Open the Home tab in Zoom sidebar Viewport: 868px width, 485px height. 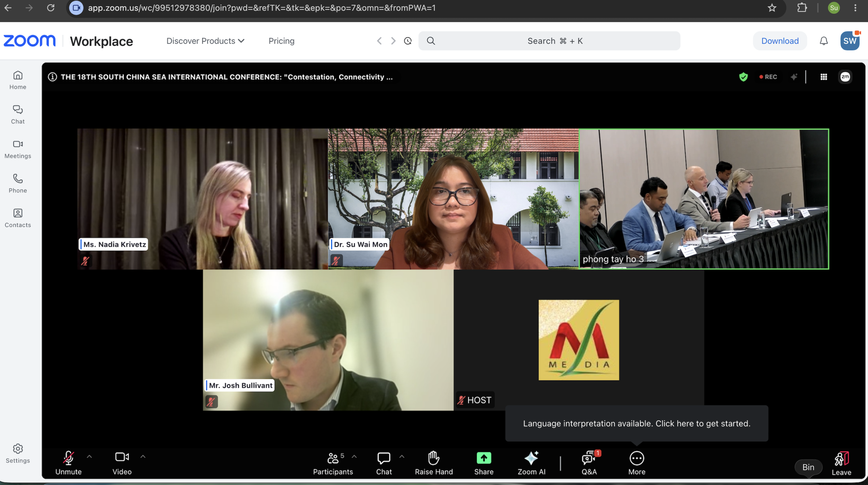pos(18,80)
